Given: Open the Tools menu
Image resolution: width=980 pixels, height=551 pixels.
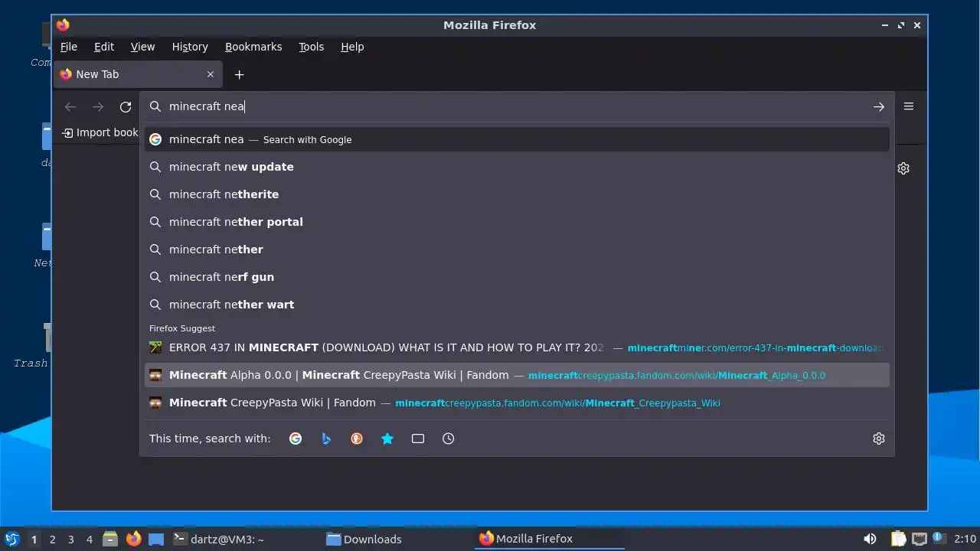Looking at the screenshot, I should coord(312,47).
